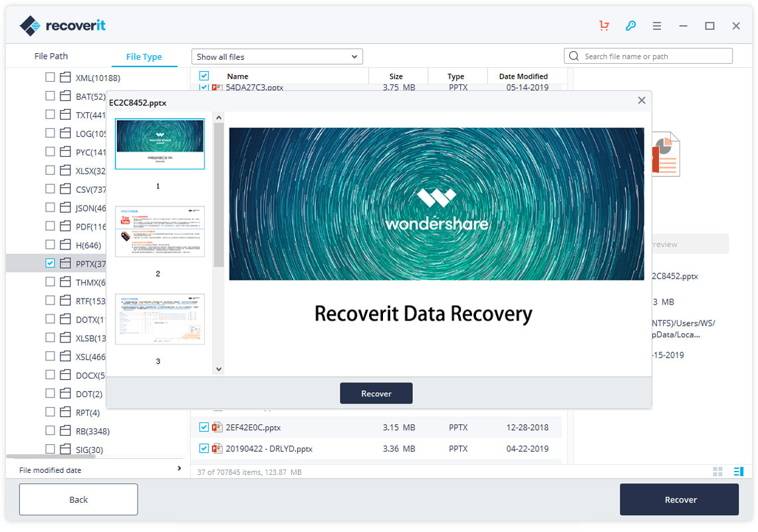The image size is (758, 532).
Task: Open the hamburger menu icon
Action: [x=656, y=26]
